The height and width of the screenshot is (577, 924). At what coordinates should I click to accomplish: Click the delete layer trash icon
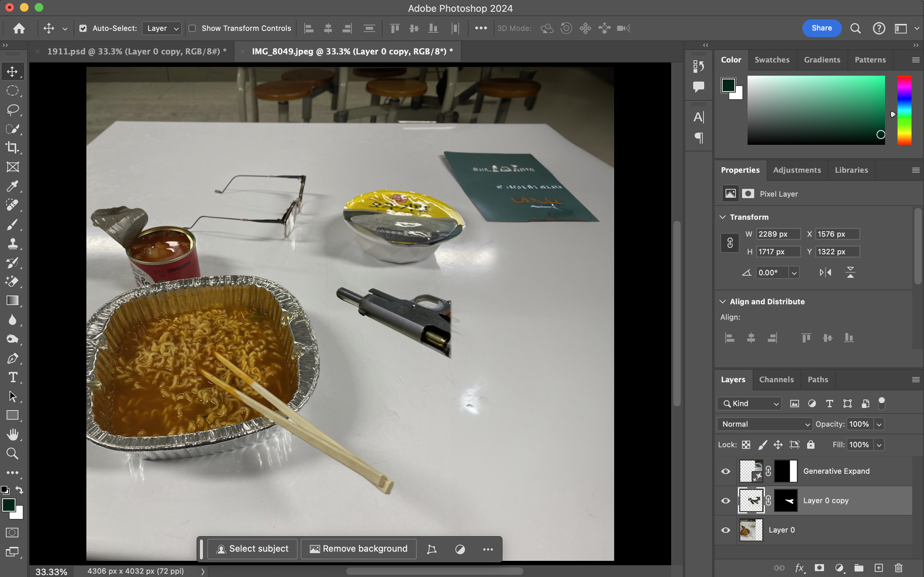pyautogui.click(x=898, y=568)
